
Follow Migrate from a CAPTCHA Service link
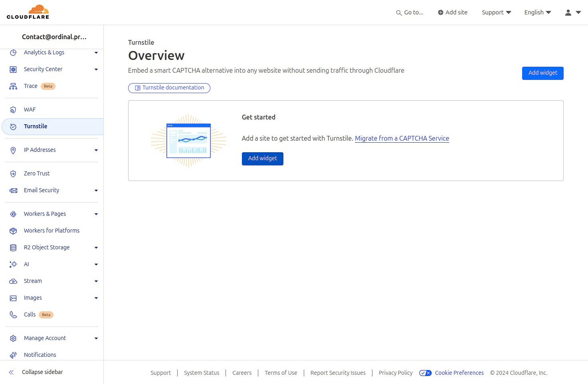pos(402,139)
